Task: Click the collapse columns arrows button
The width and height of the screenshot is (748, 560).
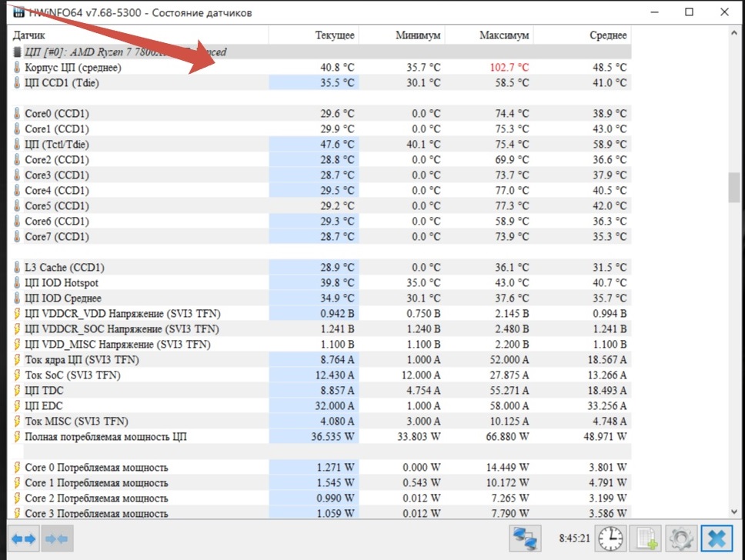Action: (57, 538)
